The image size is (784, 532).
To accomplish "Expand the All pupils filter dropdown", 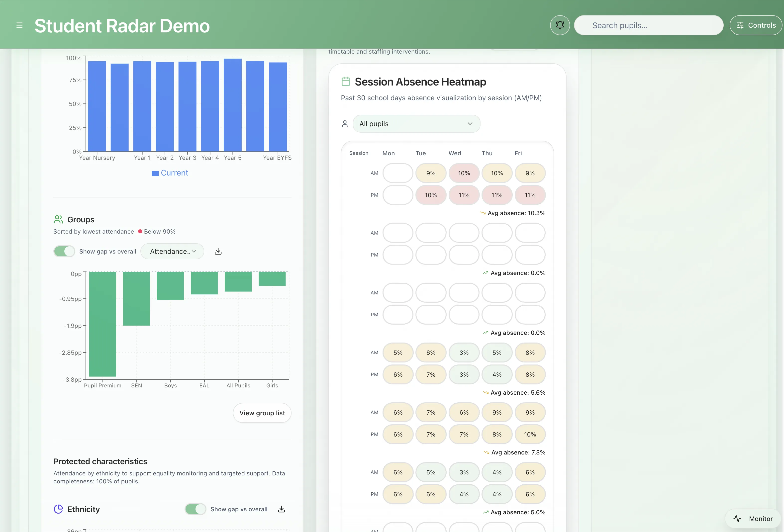I will tap(416, 124).
